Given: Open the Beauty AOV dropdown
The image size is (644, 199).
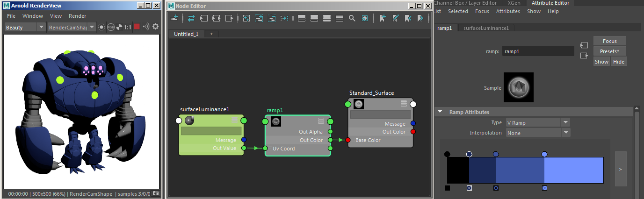Looking at the screenshot, I should tap(41, 27).
